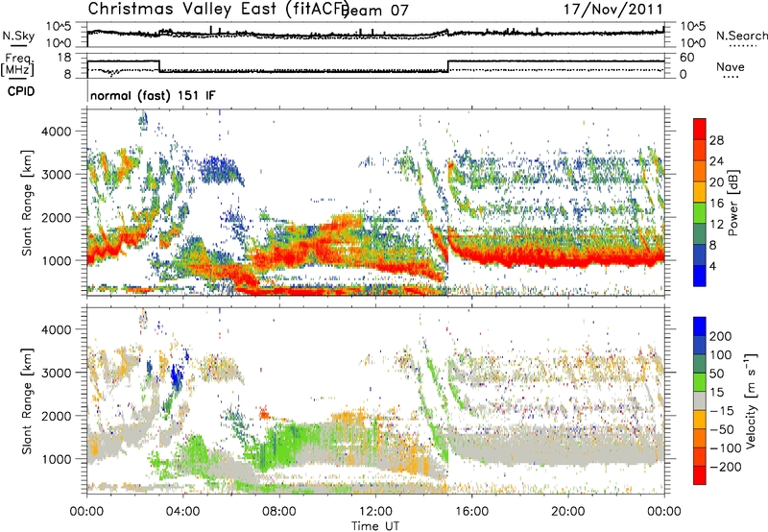This screenshot has height=532, width=768.
Task: Click the '16:00' time tick label
Action: pos(471,512)
